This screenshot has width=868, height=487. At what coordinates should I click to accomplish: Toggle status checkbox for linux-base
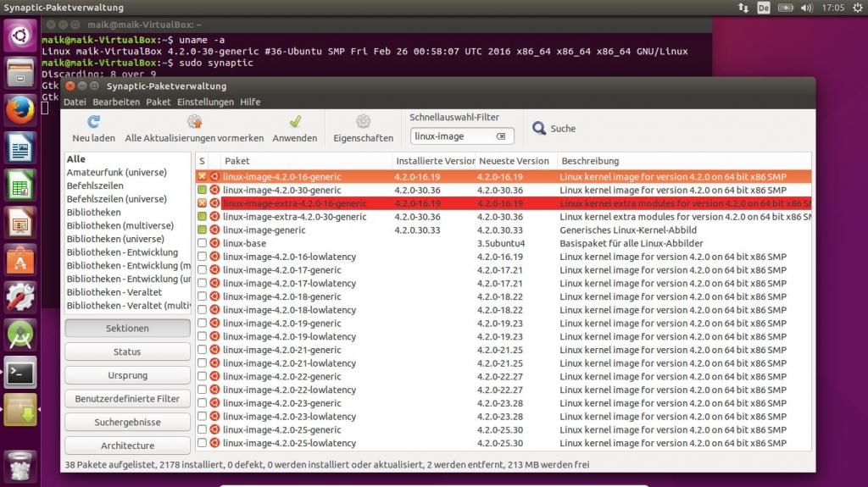coord(202,243)
